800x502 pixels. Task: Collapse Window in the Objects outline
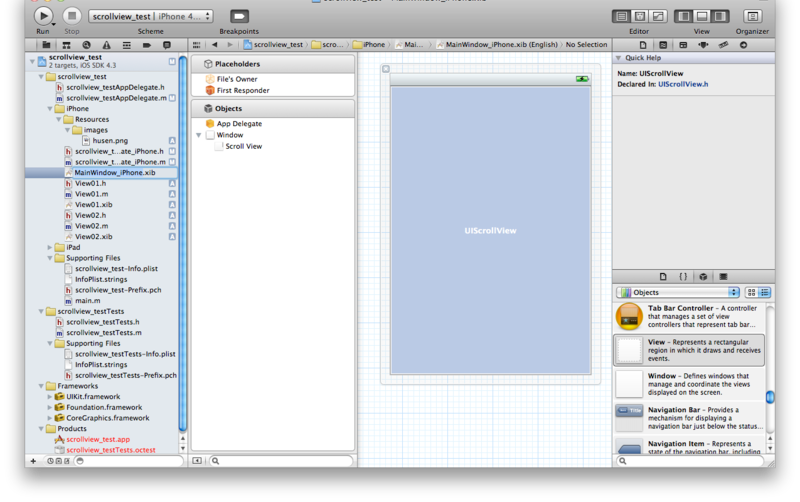[x=198, y=135]
